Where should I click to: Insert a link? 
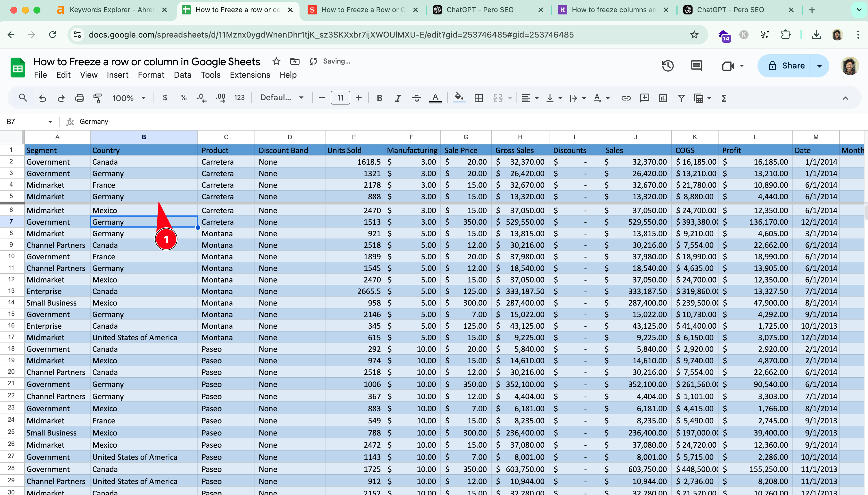coord(626,98)
